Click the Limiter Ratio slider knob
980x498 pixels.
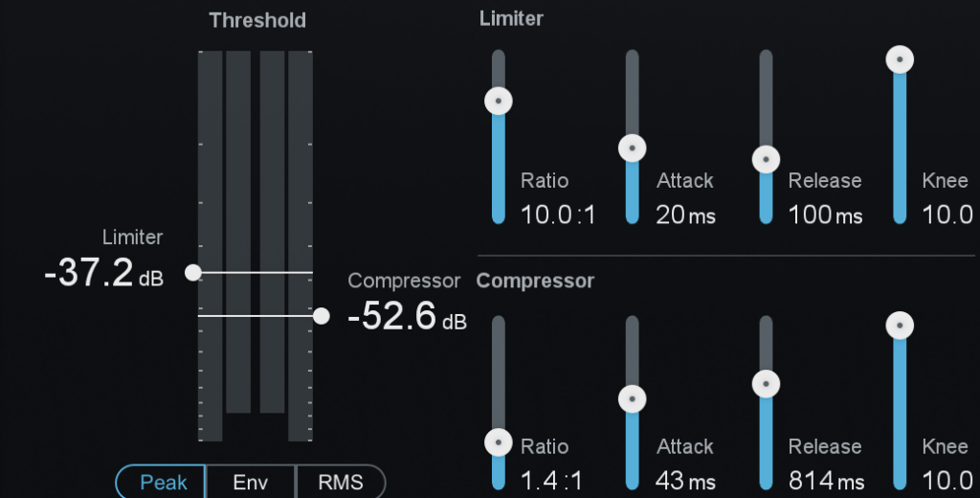(498, 100)
